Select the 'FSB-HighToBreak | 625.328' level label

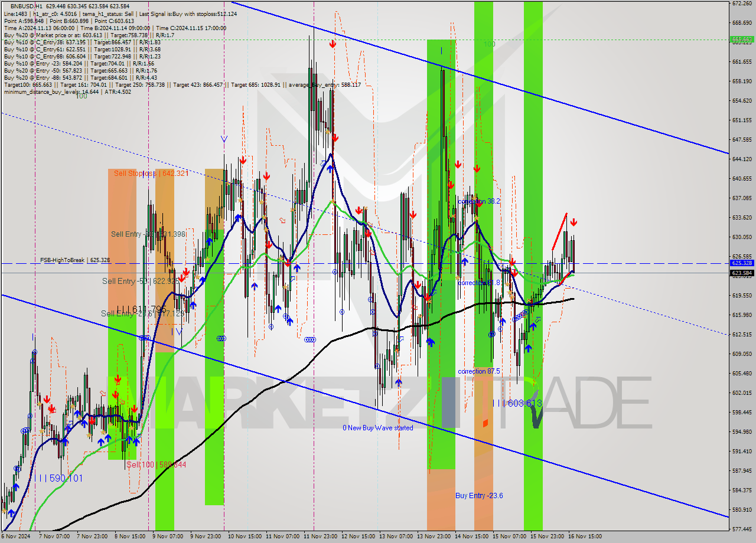click(x=75, y=260)
